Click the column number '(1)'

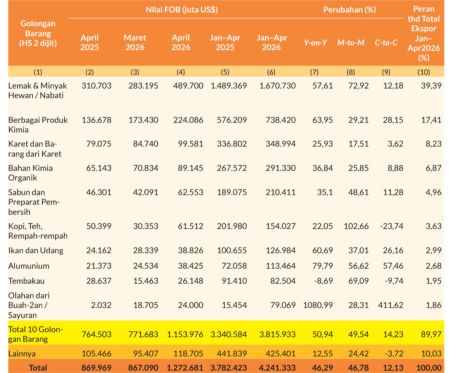click(38, 72)
